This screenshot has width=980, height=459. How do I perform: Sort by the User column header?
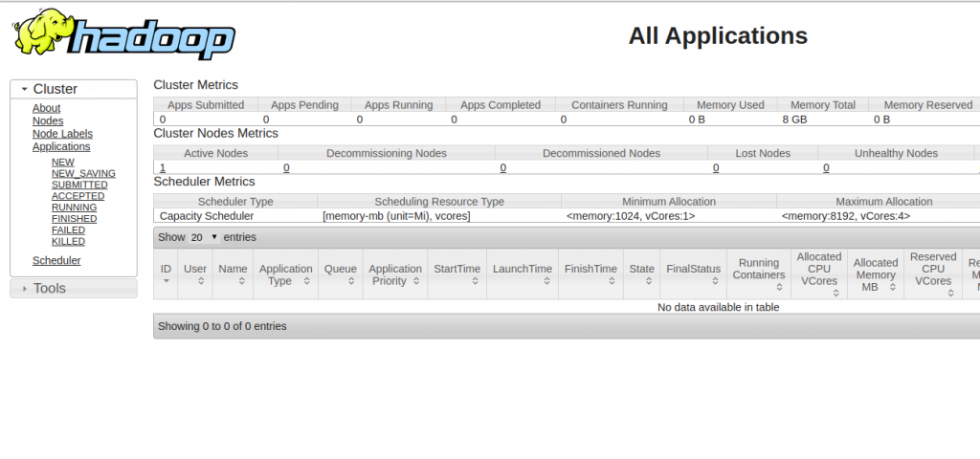(x=195, y=274)
